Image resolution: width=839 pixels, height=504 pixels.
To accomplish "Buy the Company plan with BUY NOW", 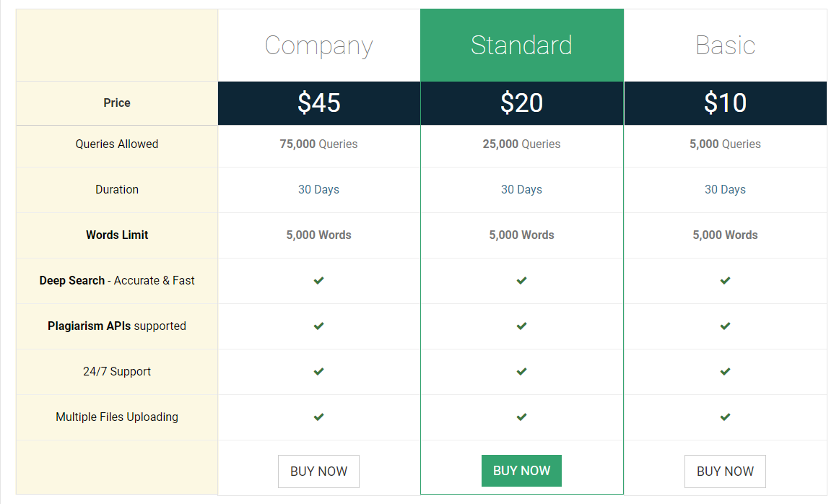I will [x=319, y=472].
